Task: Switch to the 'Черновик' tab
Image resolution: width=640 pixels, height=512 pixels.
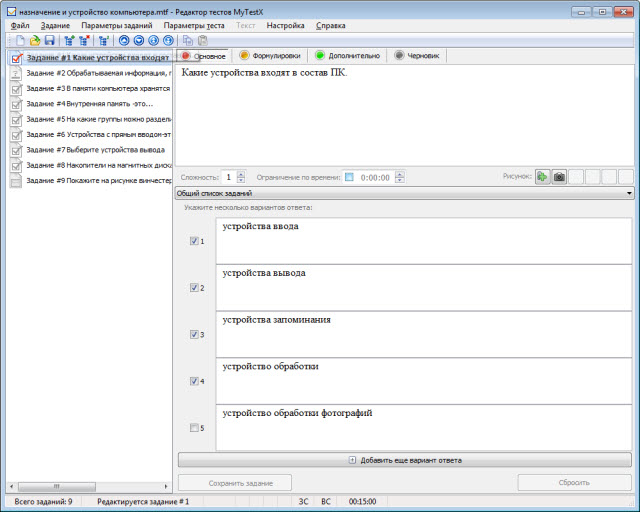Action: 423,56
